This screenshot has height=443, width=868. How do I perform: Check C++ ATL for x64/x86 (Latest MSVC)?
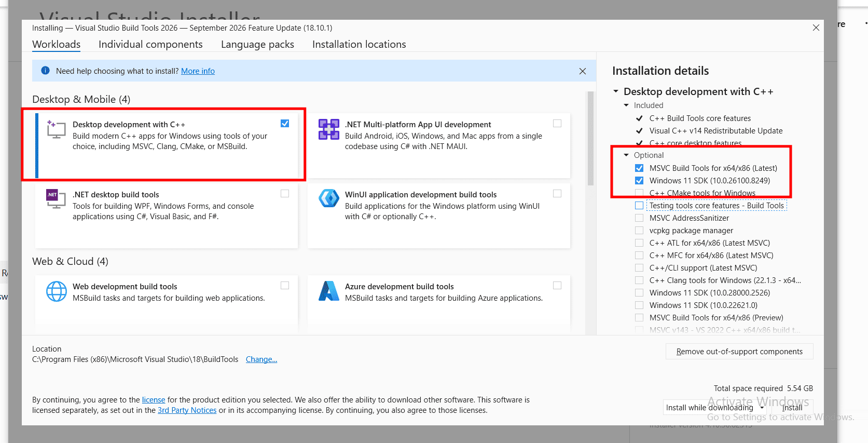pos(639,243)
